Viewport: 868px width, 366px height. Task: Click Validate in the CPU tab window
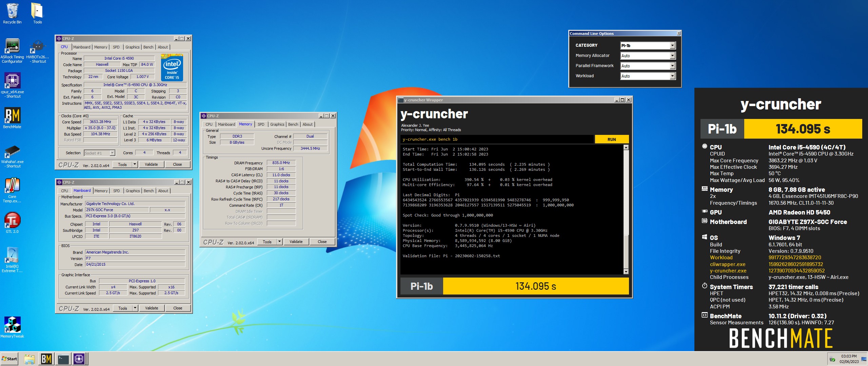pos(151,164)
